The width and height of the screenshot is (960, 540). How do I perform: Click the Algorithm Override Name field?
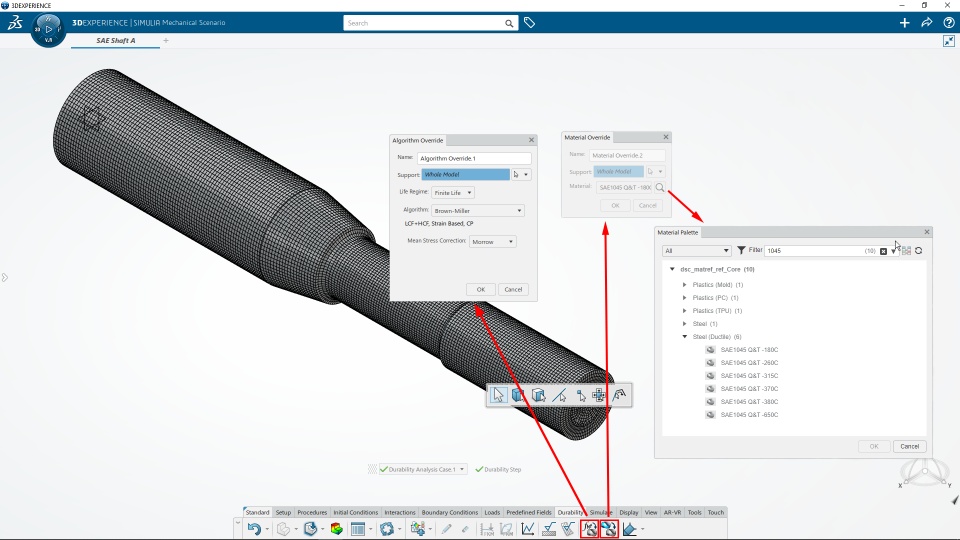click(x=474, y=158)
